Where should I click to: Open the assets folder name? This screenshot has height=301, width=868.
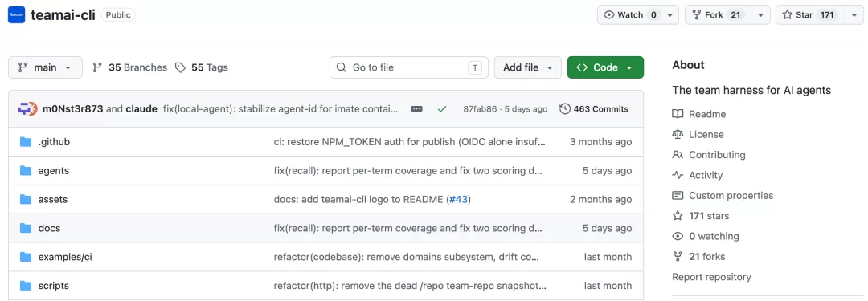tap(52, 200)
